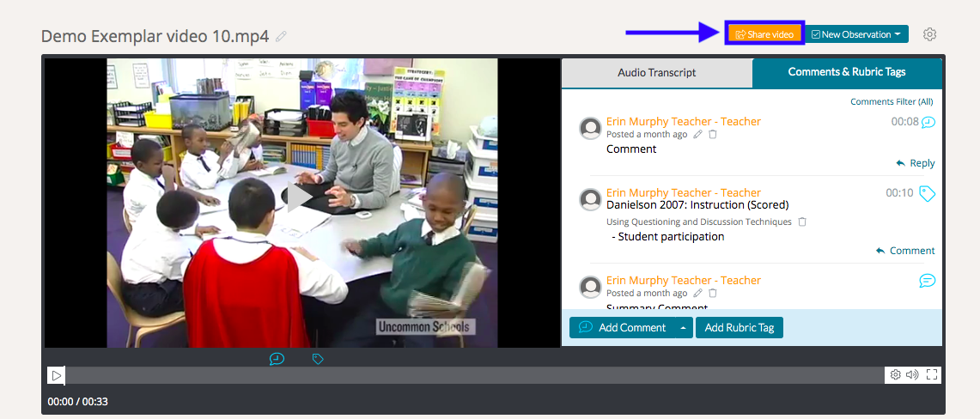Toggle fullscreen video mode
This screenshot has height=419, width=980.
click(932, 375)
